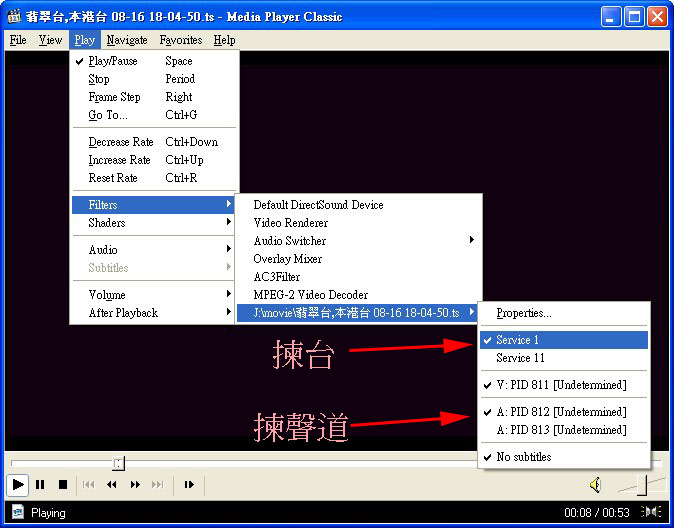Click the rewind (decrease rate) icon

(112, 485)
